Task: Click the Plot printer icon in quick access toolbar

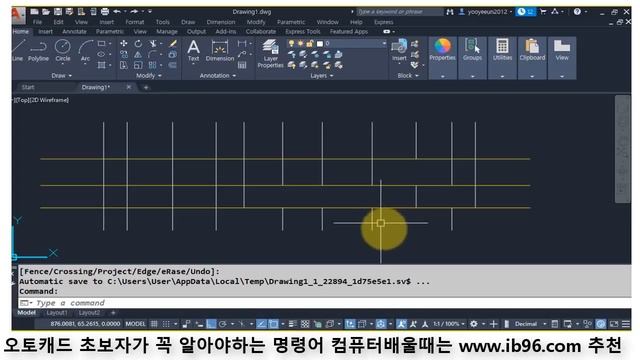Action: coord(105,12)
